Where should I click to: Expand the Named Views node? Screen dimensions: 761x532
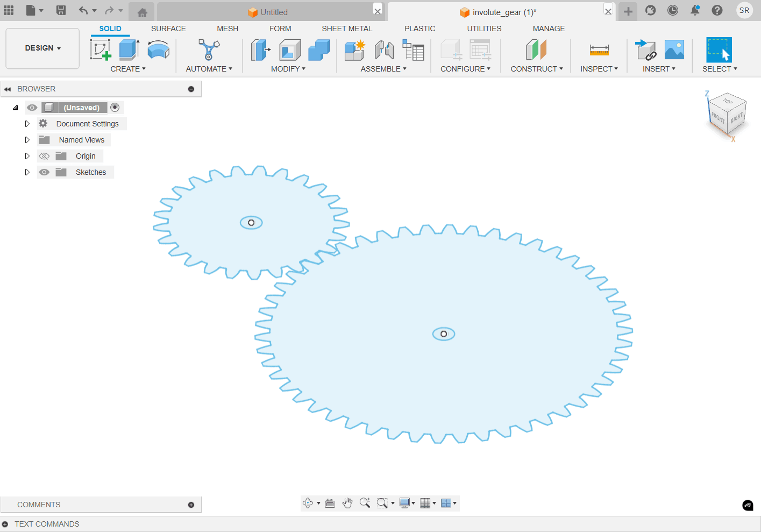[x=27, y=140]
